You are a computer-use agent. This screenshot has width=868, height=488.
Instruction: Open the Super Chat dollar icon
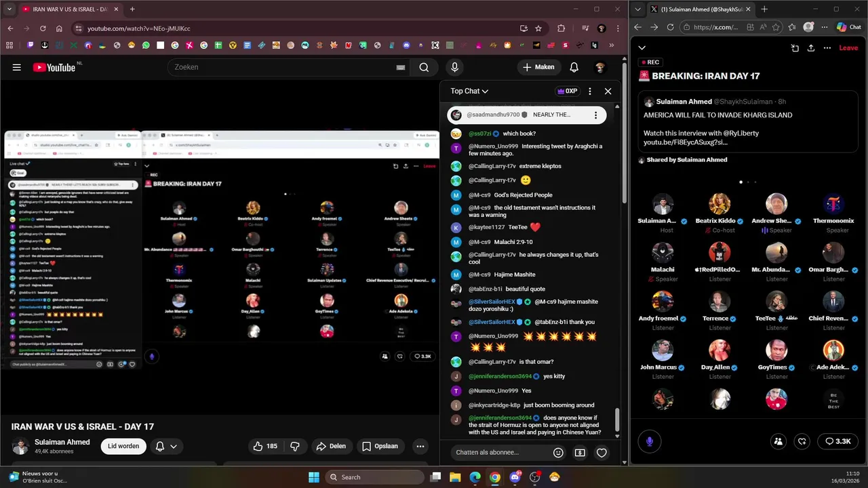coord(580,452)
